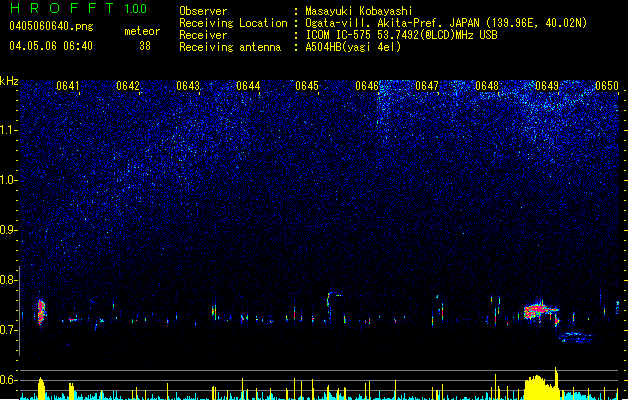
Task: Click the meteor count value 38
Action: 145,46
